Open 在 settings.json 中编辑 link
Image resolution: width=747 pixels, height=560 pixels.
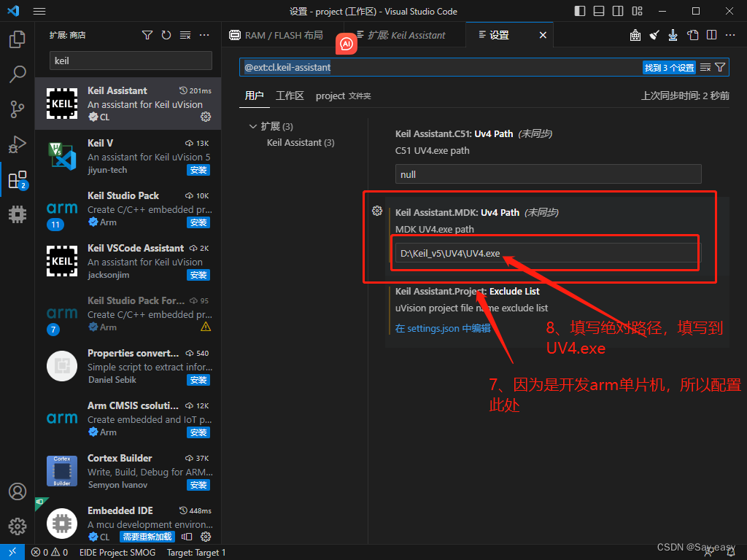coord(443,329)
